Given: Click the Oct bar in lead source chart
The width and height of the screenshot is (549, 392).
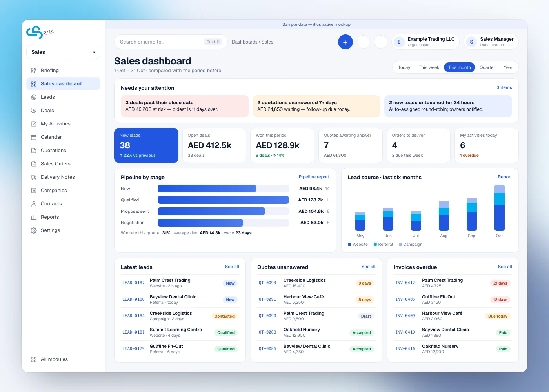Looking at the screenshot, I should (x=499, y=208).
